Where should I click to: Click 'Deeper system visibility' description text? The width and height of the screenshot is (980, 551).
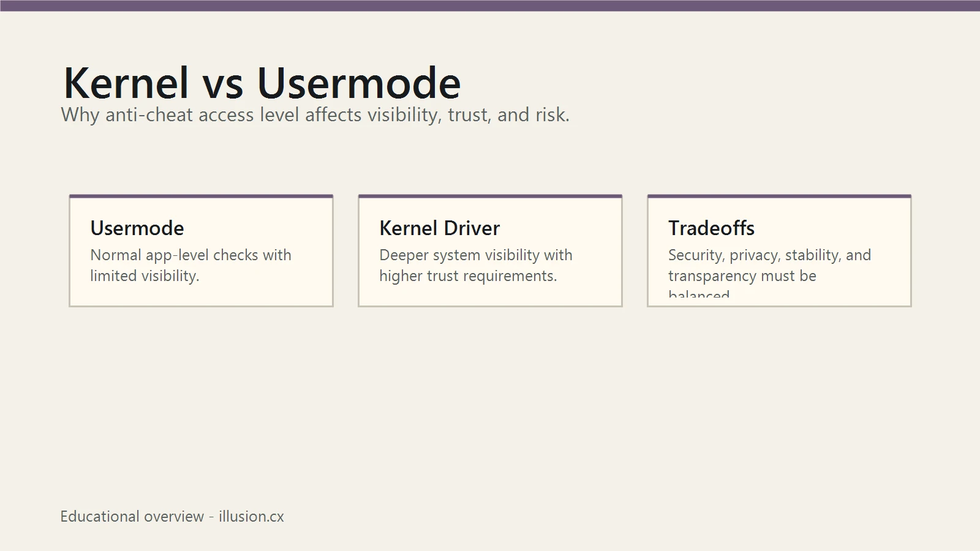(476, 265)
